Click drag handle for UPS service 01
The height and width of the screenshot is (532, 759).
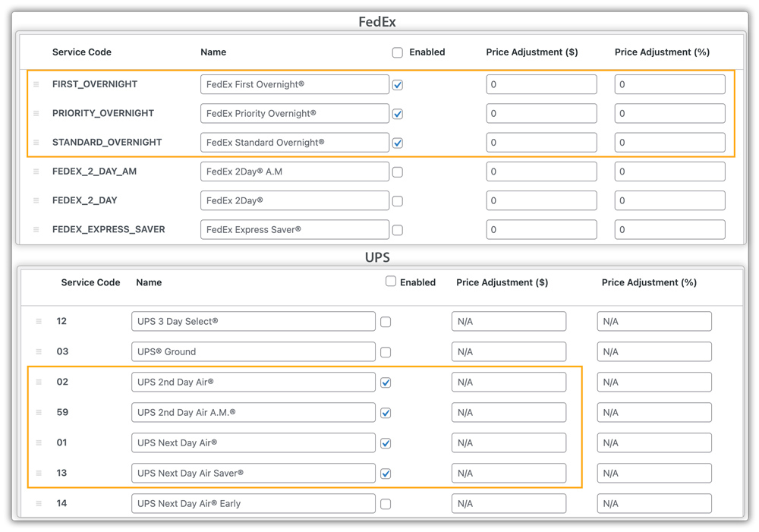pyautogui.click(x=39, y=443)
